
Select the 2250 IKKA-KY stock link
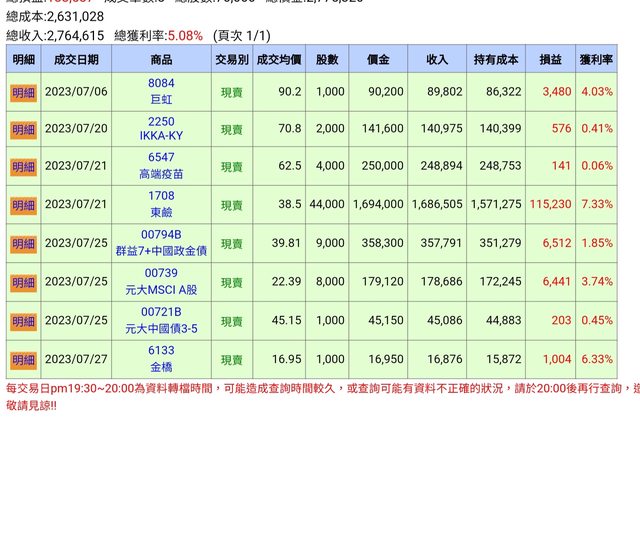(161, 129)
